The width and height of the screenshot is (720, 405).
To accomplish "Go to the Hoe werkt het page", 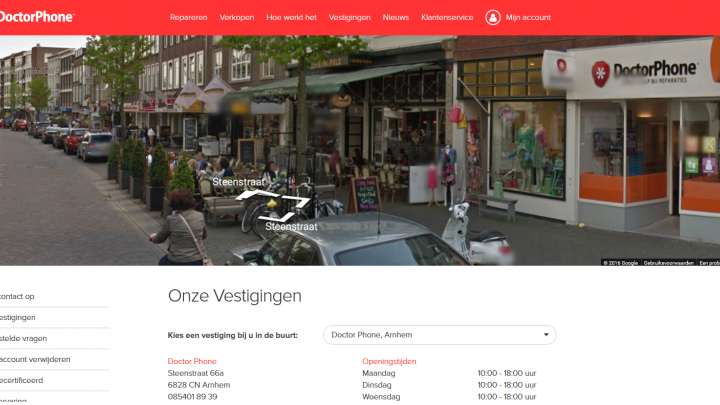I will point(291,17).
